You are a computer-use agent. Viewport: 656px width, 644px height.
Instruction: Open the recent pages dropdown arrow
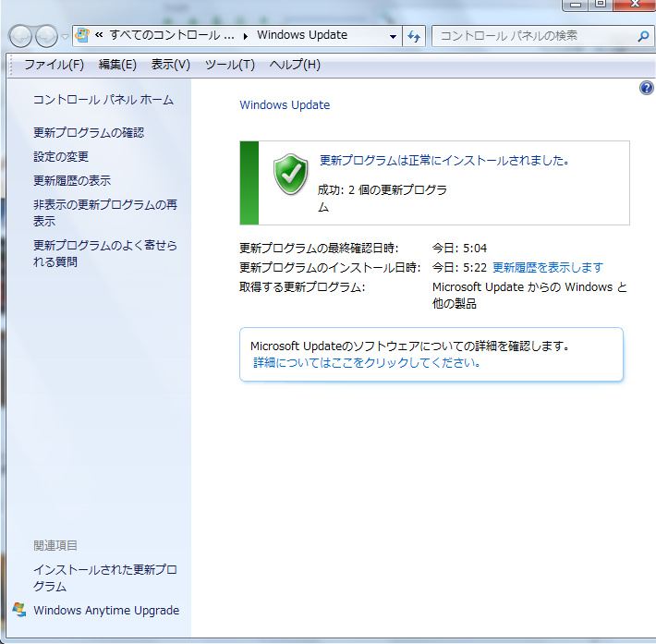[65, 37]
